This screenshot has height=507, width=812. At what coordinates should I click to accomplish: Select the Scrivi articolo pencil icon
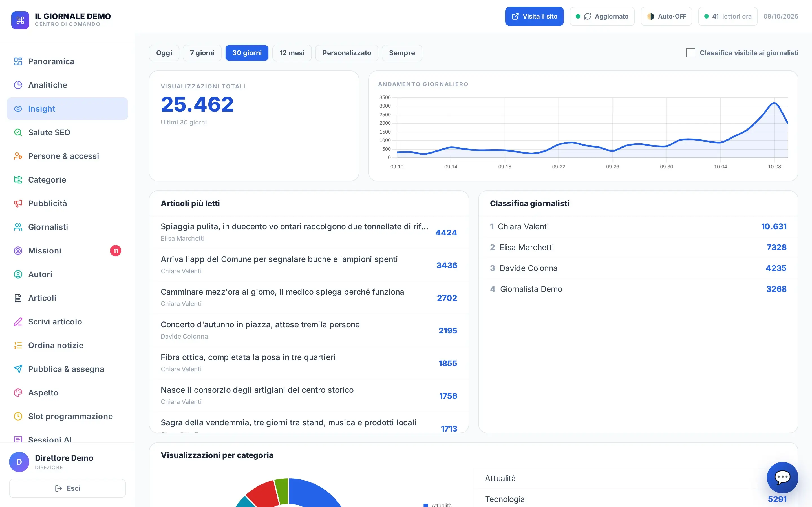tap(18, 322)
